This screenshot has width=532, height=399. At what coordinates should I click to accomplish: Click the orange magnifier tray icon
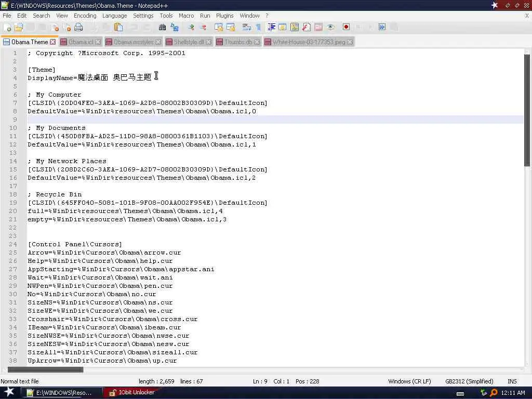(x=494, y=393)
